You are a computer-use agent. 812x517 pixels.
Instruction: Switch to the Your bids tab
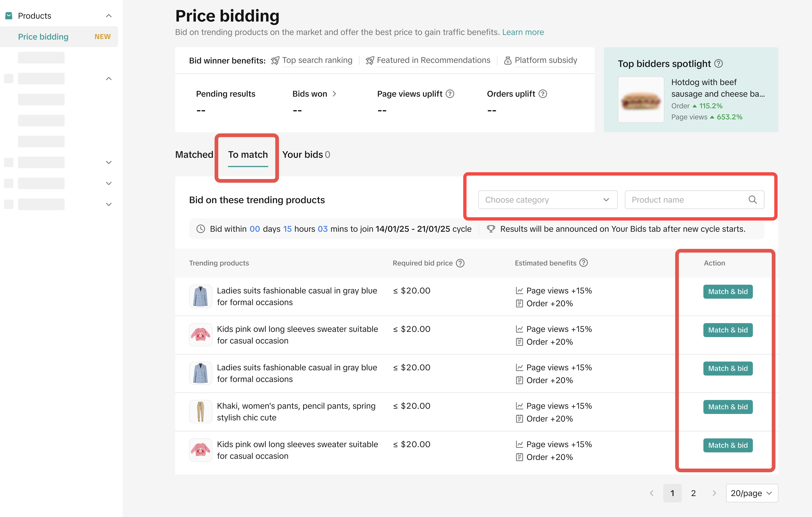coord(306,154)
